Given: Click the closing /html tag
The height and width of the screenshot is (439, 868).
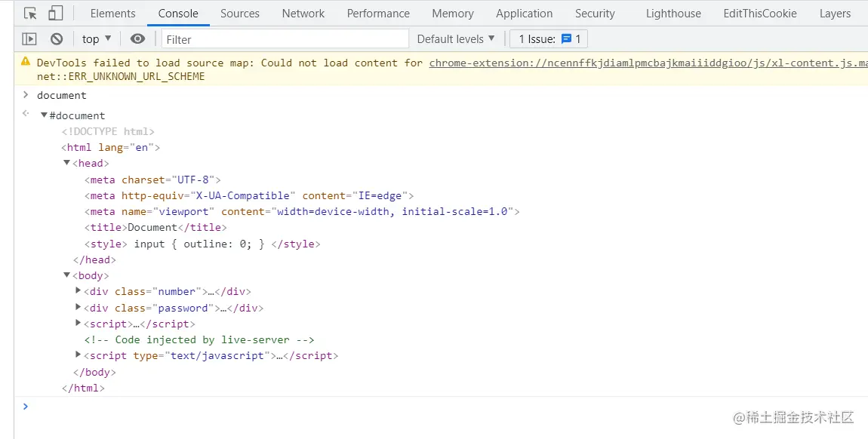Looking at the screenshot, I should click(x=83, y=388).
